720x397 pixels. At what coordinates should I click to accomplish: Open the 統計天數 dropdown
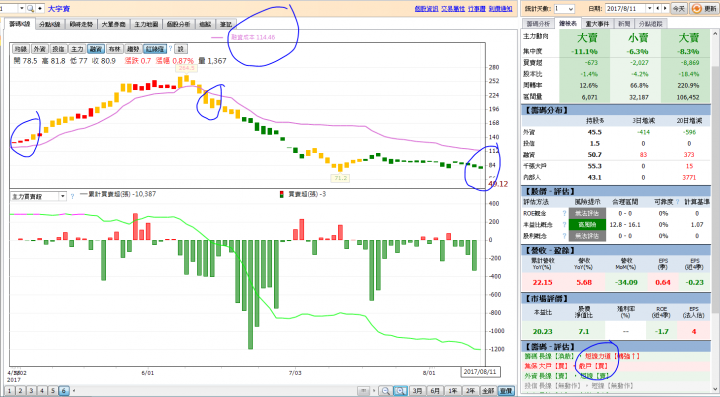564,9
